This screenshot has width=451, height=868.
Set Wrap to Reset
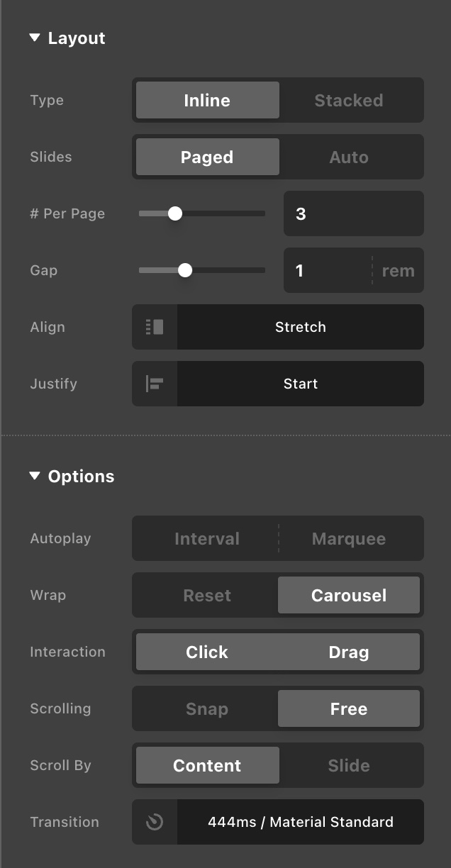[x=207, y=595]
